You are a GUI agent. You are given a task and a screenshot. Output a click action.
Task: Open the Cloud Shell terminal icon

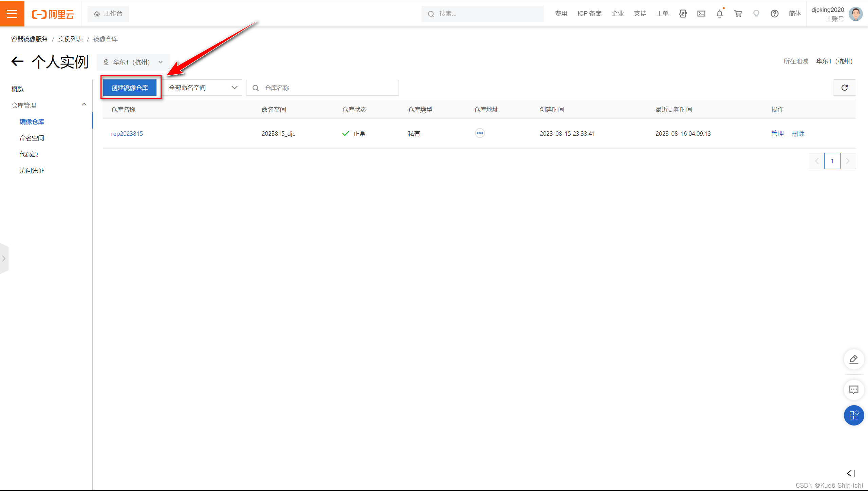point(701,14)
